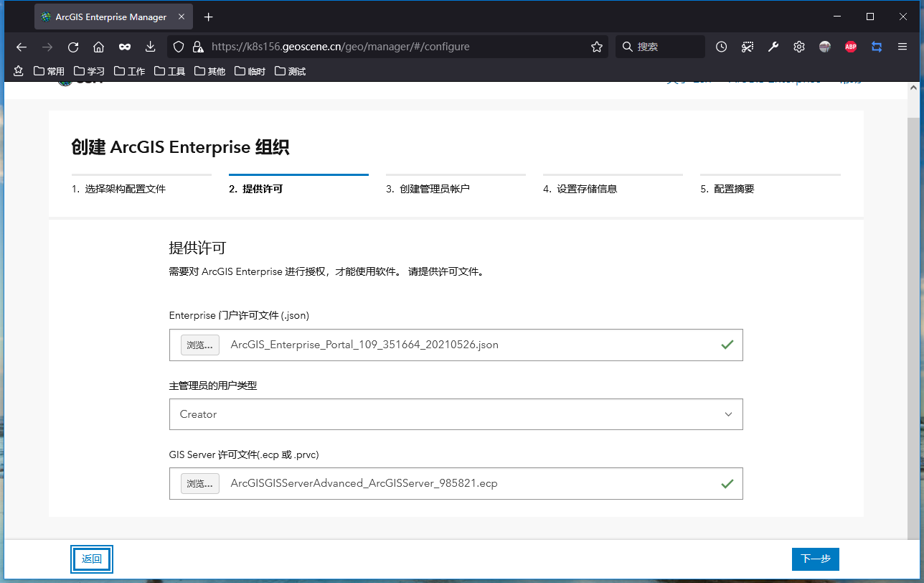The width and height of the screenshot is (924, 583).
Task: Close the ArcGIS Enterprise Manager tab
Action: (181, 17)
